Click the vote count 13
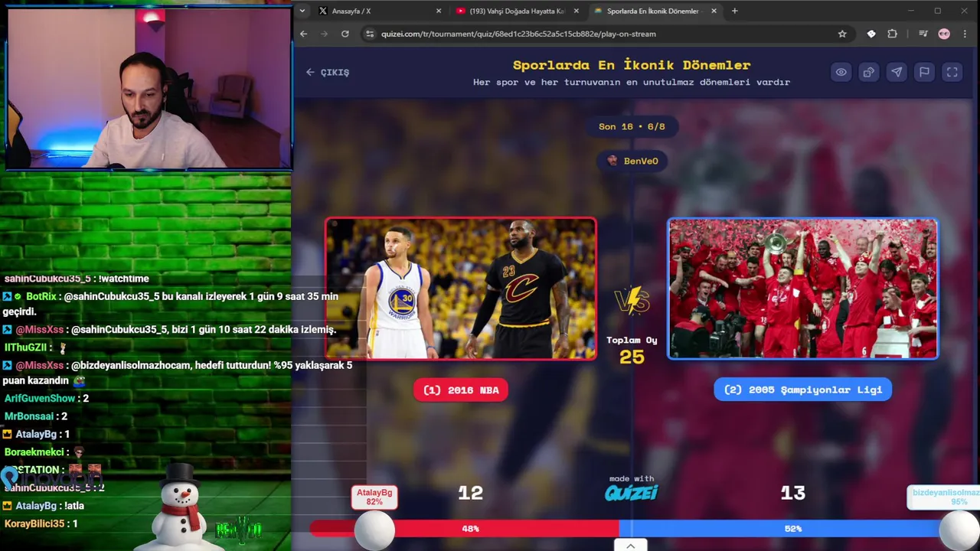Screen dimensions: 980x551 point(793,494)
